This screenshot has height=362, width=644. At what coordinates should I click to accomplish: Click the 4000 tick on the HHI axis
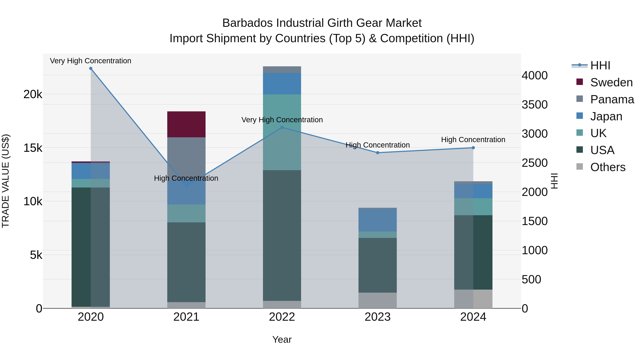coord(535,75)
